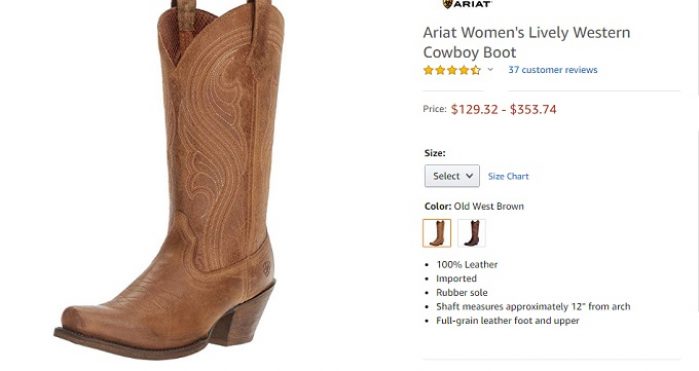Click the four-and-a-half star rating

coord(452,70)
